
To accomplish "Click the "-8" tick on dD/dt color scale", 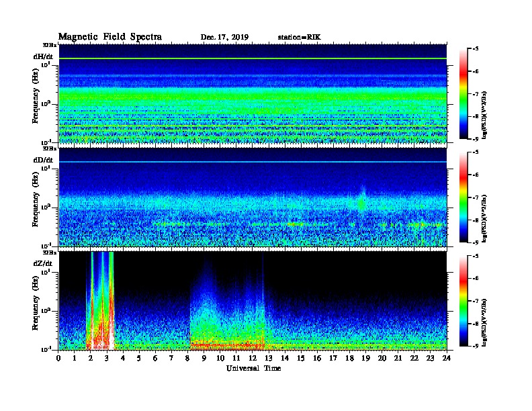I will pyautogui.click(x=476, y=220).
